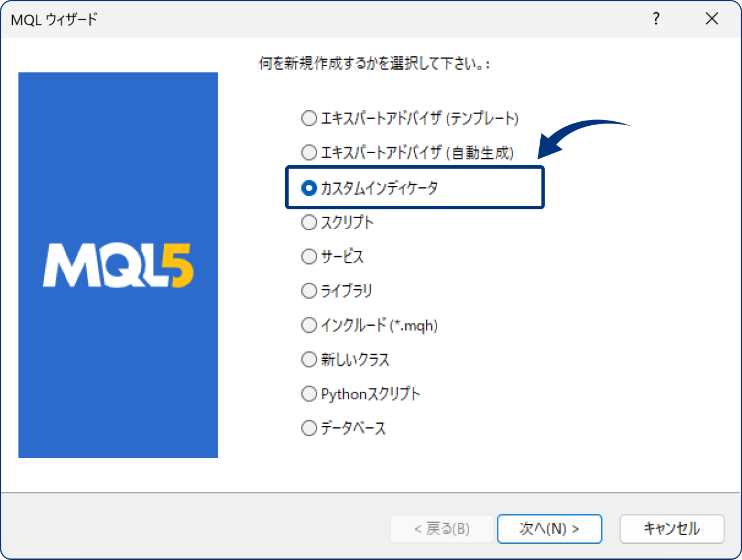742x560 pixels.
Task: Choose the スクリプト radio button
Action: tap(309, 222)
